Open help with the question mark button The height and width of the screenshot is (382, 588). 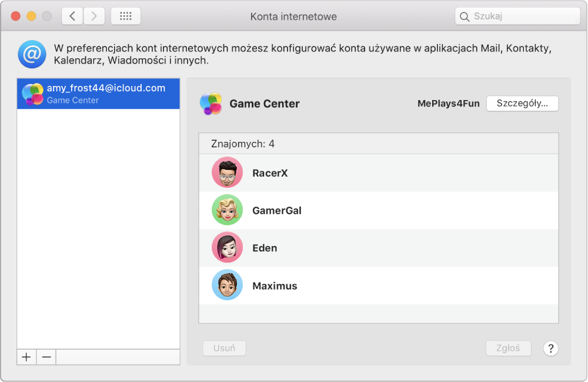coord(550,348)
